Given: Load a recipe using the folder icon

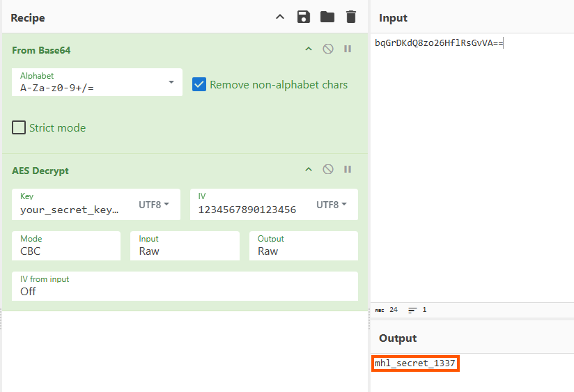Looking at the screenshot, I should (x=327, y=17).
